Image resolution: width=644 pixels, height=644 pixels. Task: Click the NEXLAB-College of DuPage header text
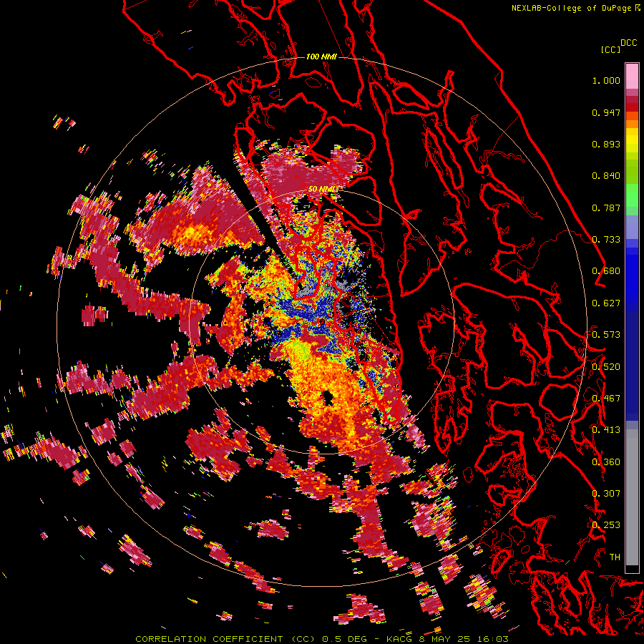pyautogui.click(x=572, y=8)
